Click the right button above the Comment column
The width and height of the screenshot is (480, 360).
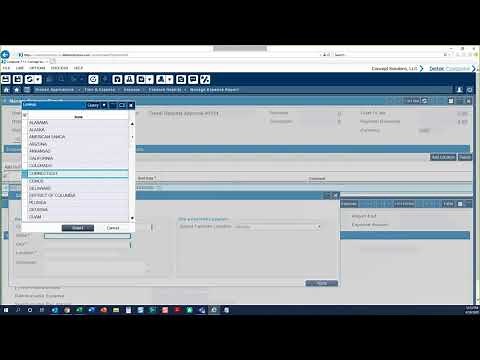click(x=465, y=157)
